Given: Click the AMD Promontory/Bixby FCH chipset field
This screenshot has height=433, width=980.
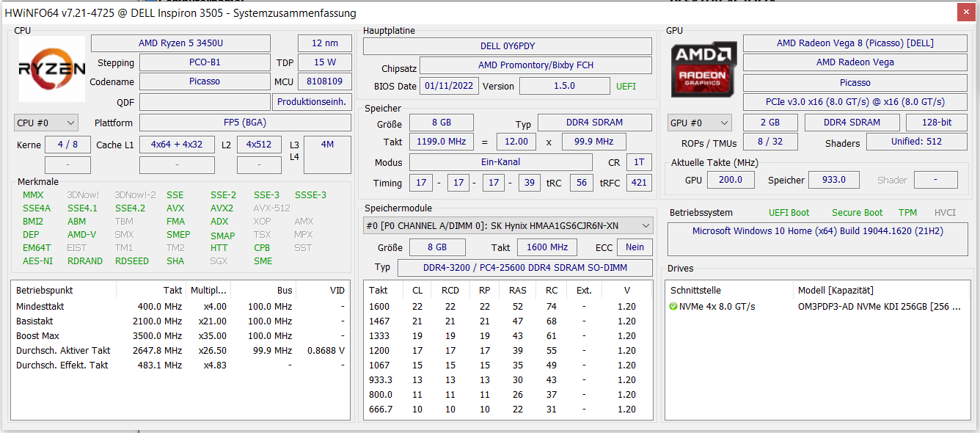Looking at the screenshot, I should pos(535,65).
